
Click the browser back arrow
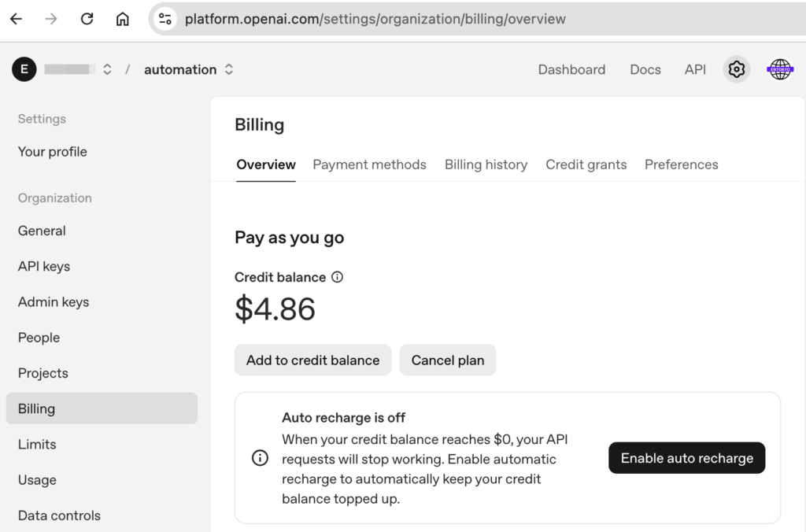tap(16, 19)
